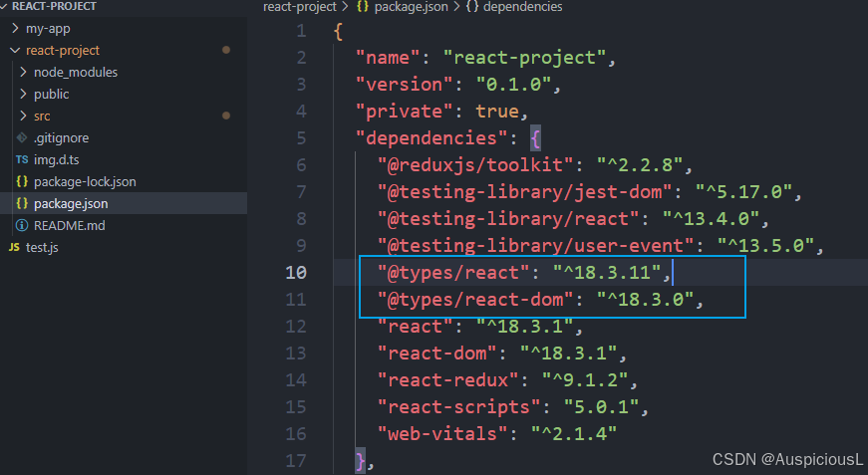Click line number 17 in gutter
Screen dimensions: 868x475
tap(296, 461)
